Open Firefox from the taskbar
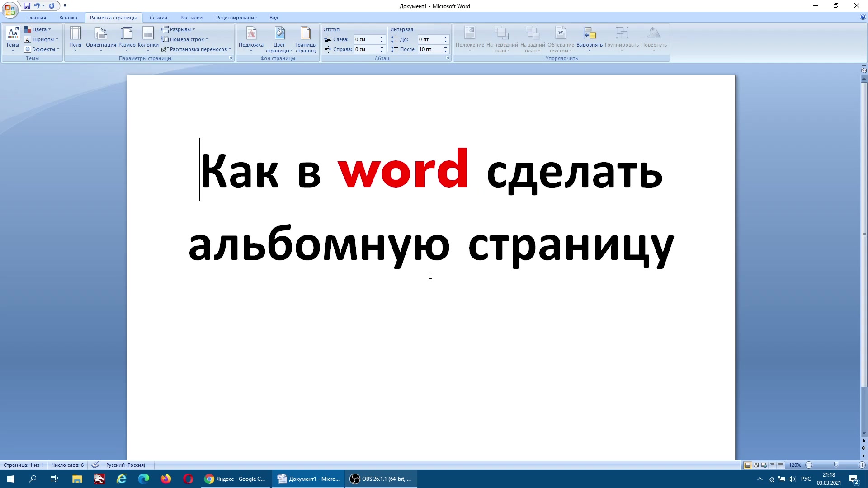Image resolution: width=868 pixels, height=488 pixels. click(x=166, y=479)
